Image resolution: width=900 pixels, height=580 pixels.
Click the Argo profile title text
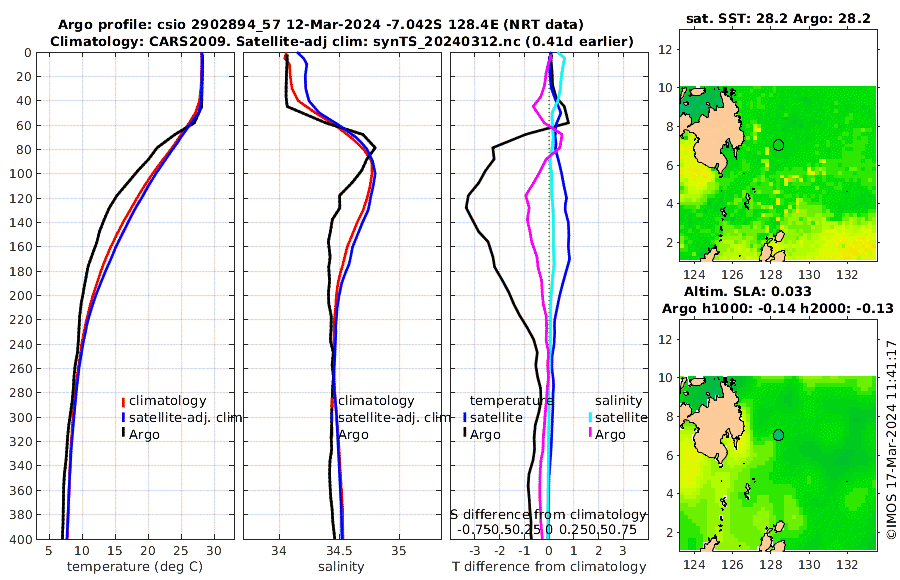(321, 25)
